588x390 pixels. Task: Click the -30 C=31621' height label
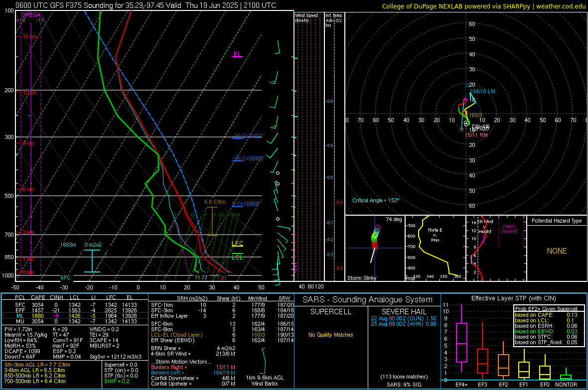(x=248, y=136)
